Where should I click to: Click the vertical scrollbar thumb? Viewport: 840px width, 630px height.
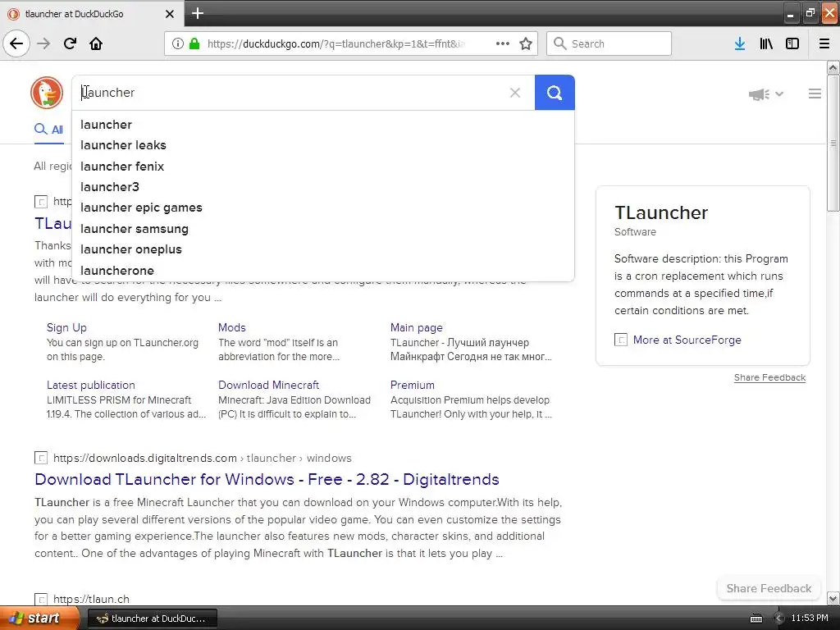pyautogui.click(x=833, y=143)
